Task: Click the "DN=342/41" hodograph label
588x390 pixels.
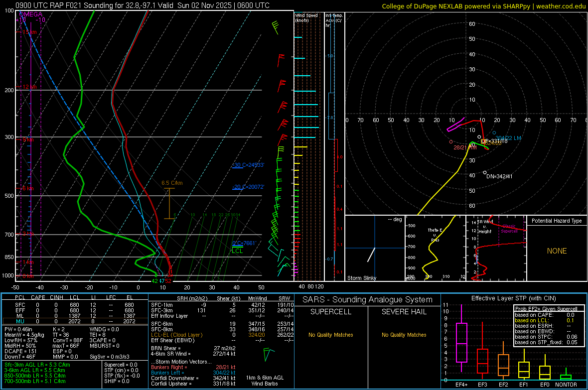Action: (499, 176)
